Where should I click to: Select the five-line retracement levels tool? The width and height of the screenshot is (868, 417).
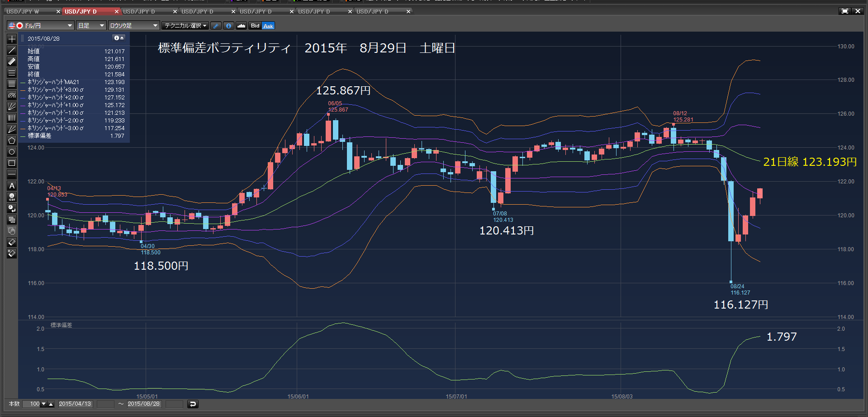point(12,84)
